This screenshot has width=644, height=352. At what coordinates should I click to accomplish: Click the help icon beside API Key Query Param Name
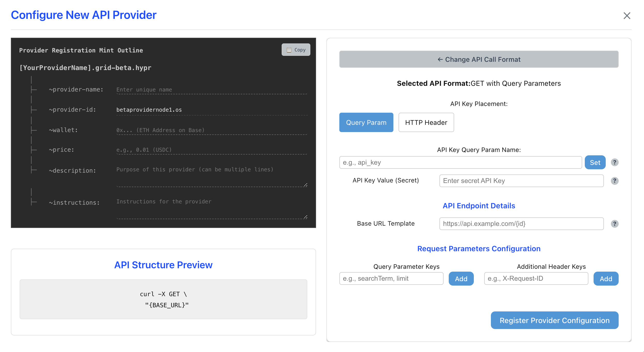[615, 162]
